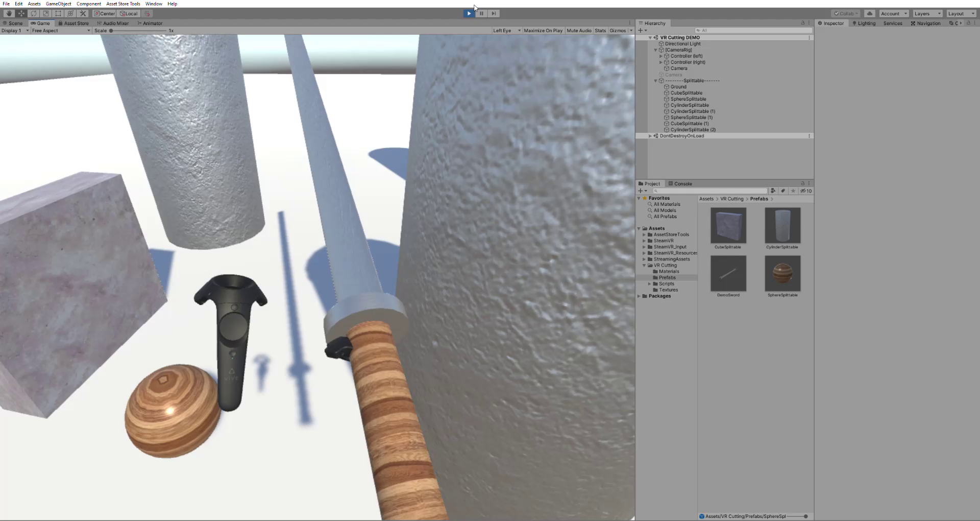
Task: Open Project create plus dropdown
Action: 642,191
